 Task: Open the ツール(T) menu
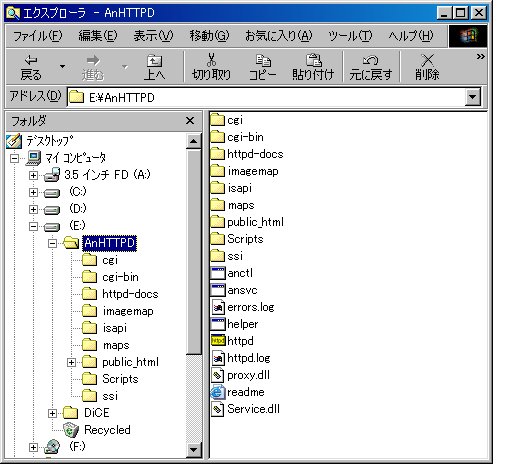pyautogui.click(x=350, y=36)
